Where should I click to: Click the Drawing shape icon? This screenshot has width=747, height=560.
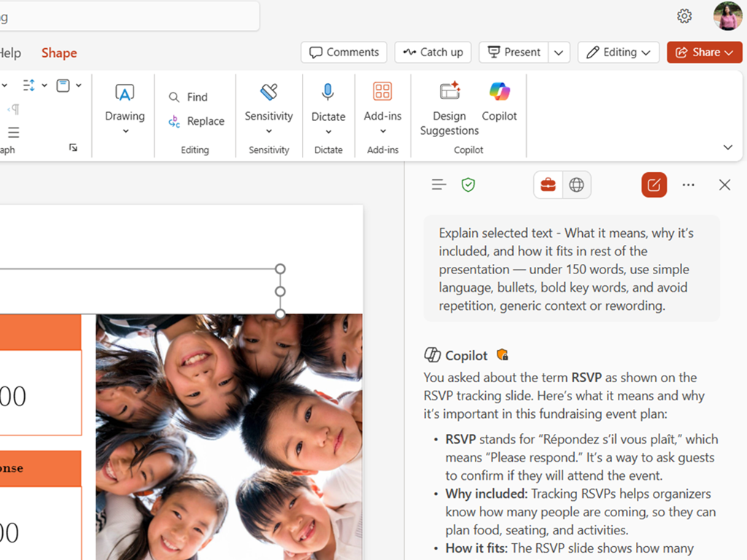(125, 92)
